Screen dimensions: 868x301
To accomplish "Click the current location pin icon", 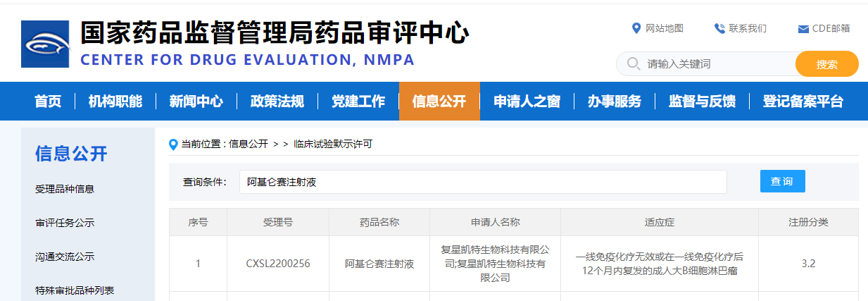I will click(173, 145).
